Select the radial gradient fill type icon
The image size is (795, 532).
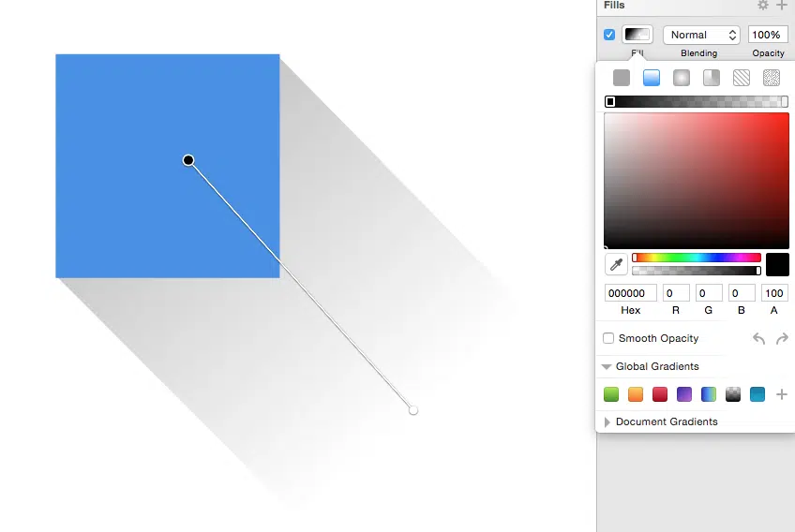click(x=682, y=78)
